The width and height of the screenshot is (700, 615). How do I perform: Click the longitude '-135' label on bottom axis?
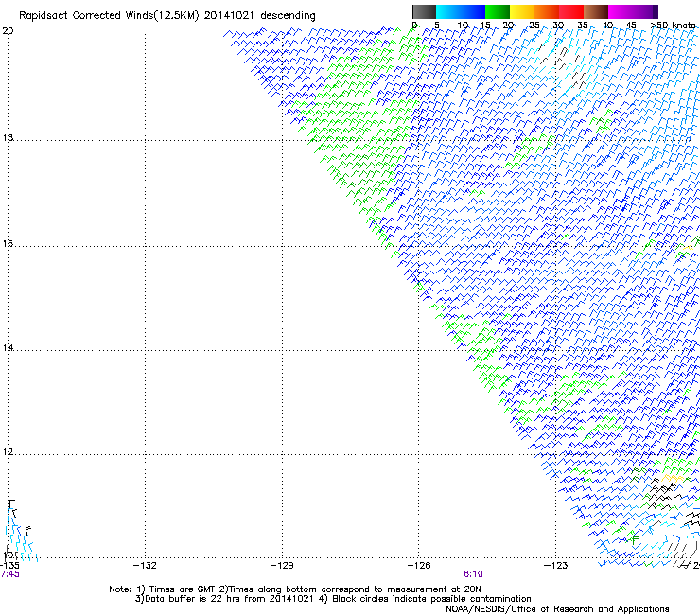tap(9, 566)
